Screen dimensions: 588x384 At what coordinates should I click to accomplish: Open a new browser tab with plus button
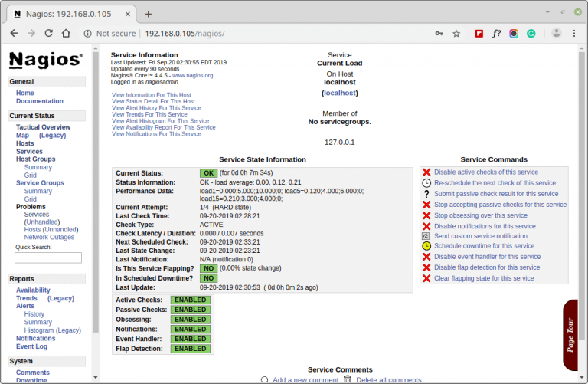[148, 14]
